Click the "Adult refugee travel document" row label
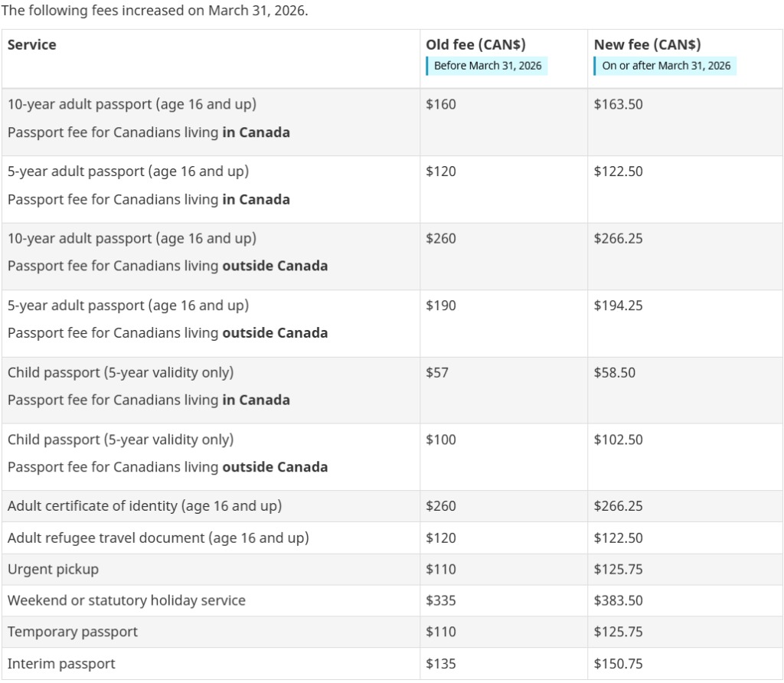784x683 pixels. (x=158, y=538)
